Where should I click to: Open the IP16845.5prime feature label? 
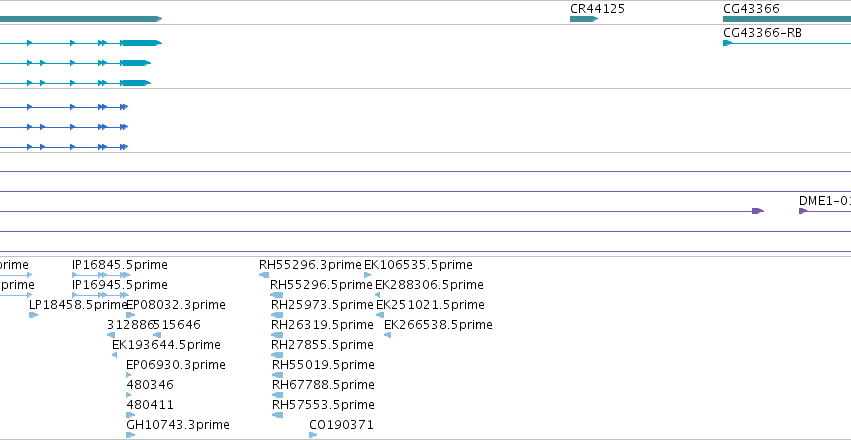[120, 265]
